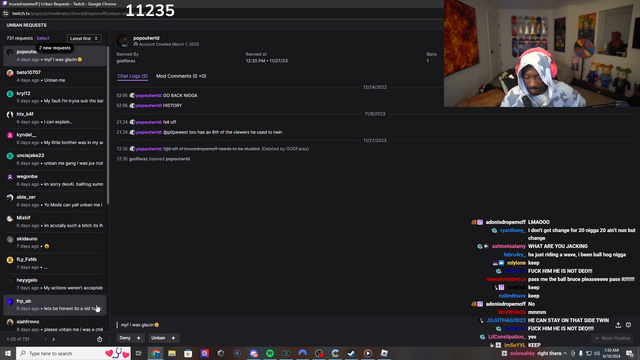640x360 pixels.
Task: Open popoutwrld username link in details header
Action: tap(146, 38)
